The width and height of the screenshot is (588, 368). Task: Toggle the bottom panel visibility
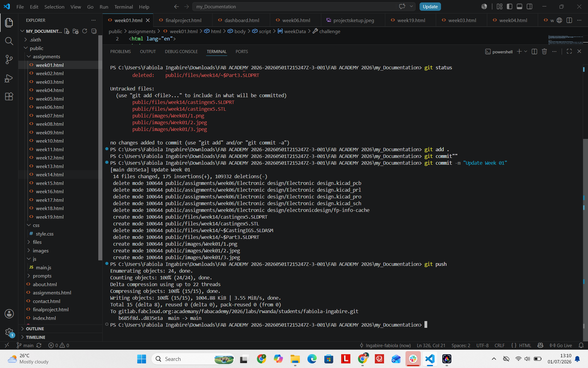pyautogui.click(x=519, y=6)
